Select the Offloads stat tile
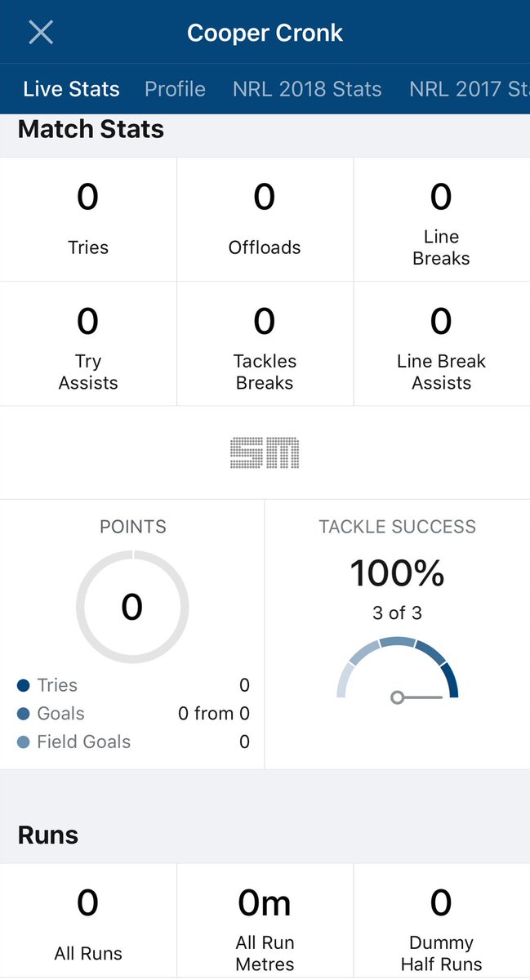 [265, 220]
